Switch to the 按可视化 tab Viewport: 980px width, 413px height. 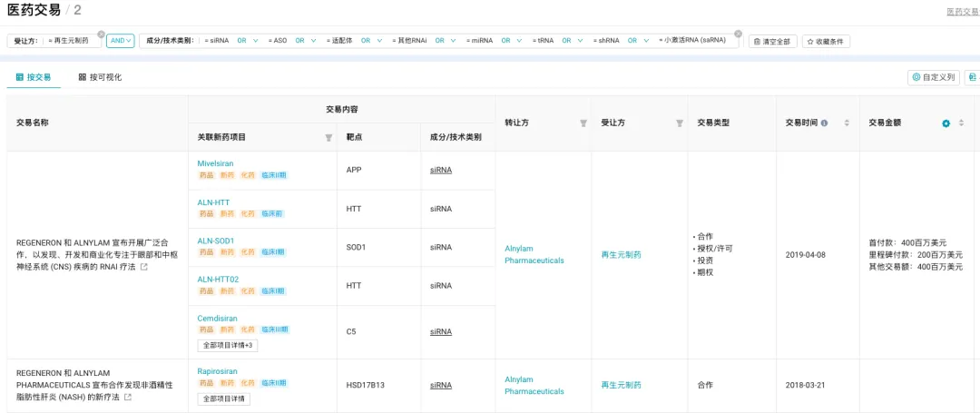click(x=100, y=77)
